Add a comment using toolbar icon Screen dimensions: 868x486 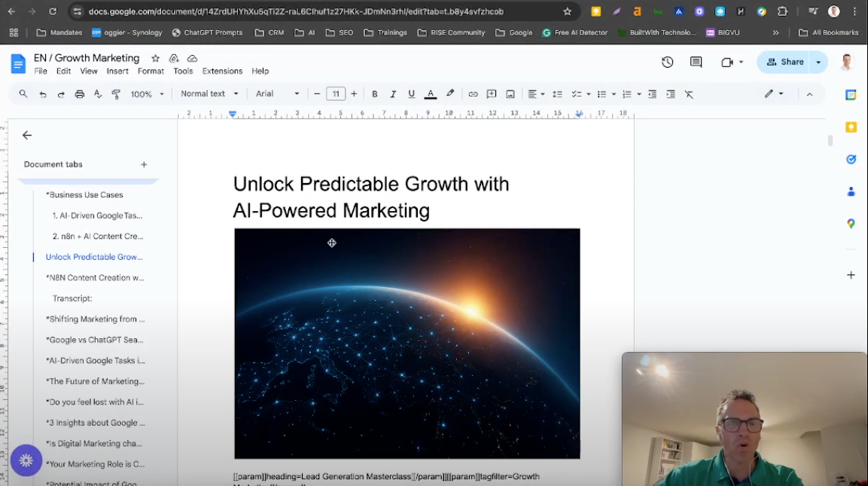click(492, 94)
